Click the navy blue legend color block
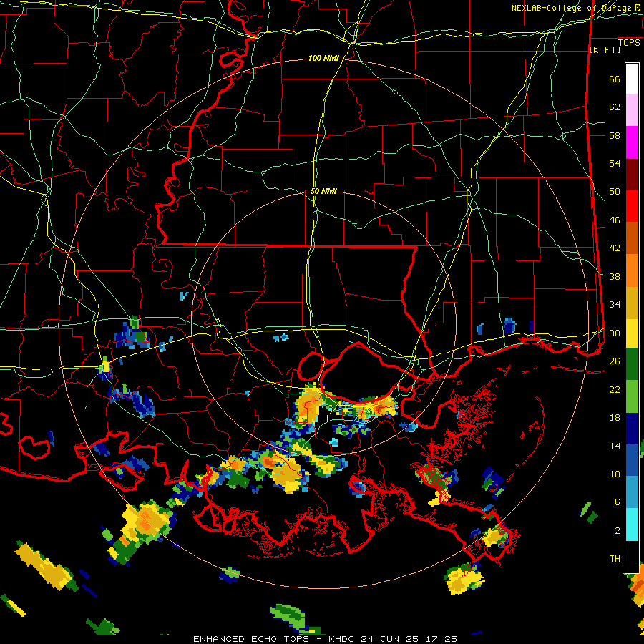The width and height of the screenshot is (644, 644). (632, 429)
